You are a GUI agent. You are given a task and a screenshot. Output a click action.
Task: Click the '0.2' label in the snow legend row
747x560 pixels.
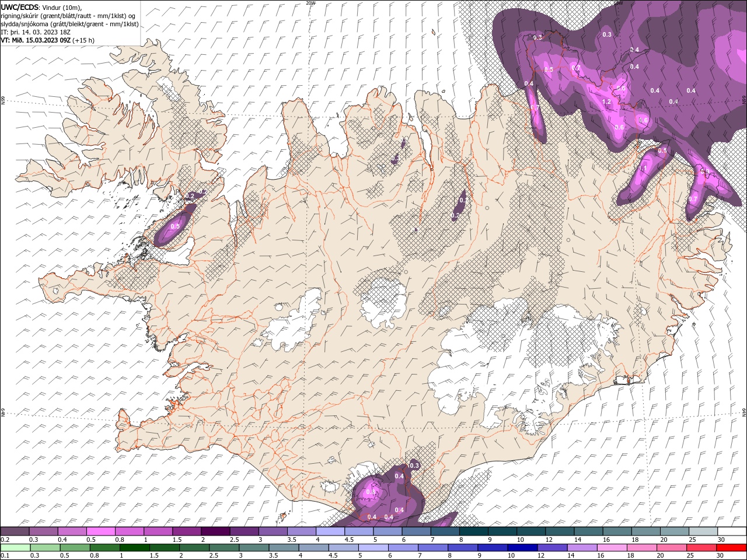pos(5,540)
